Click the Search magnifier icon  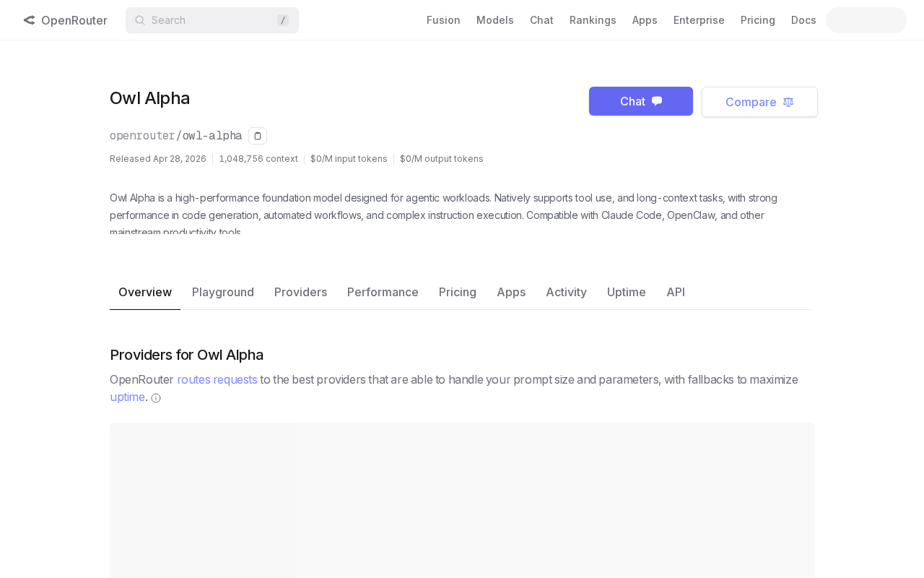(x=140, y=20)
